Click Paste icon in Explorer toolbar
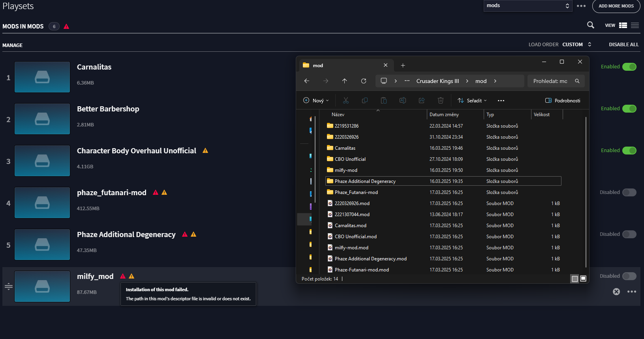The width and height of the screenshot is (644, 339). [x=384, y=101]
